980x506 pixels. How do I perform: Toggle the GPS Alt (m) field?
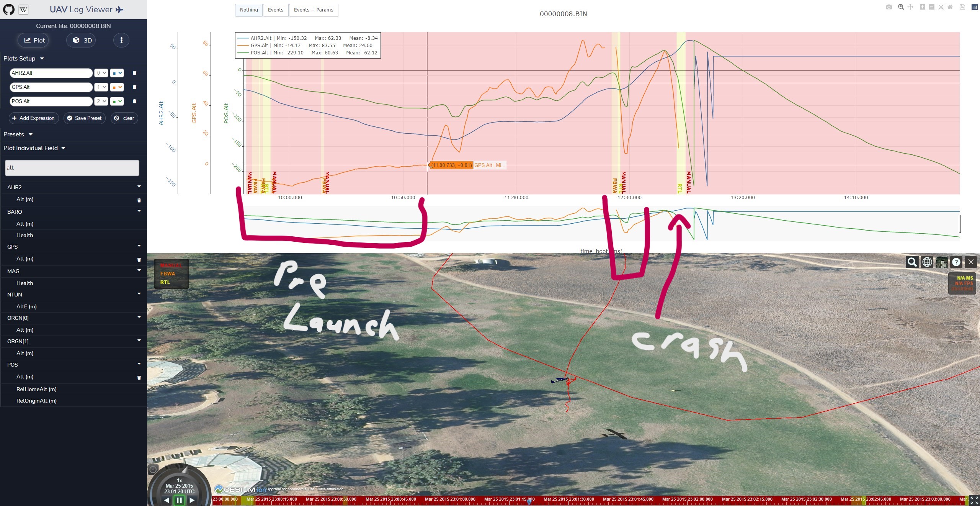(x=25, y=259)
